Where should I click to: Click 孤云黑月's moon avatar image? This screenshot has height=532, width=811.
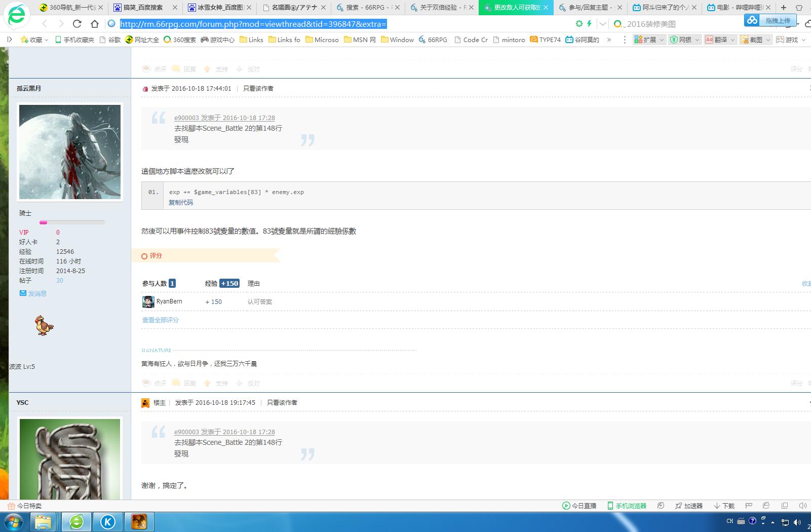click(70, 152)
